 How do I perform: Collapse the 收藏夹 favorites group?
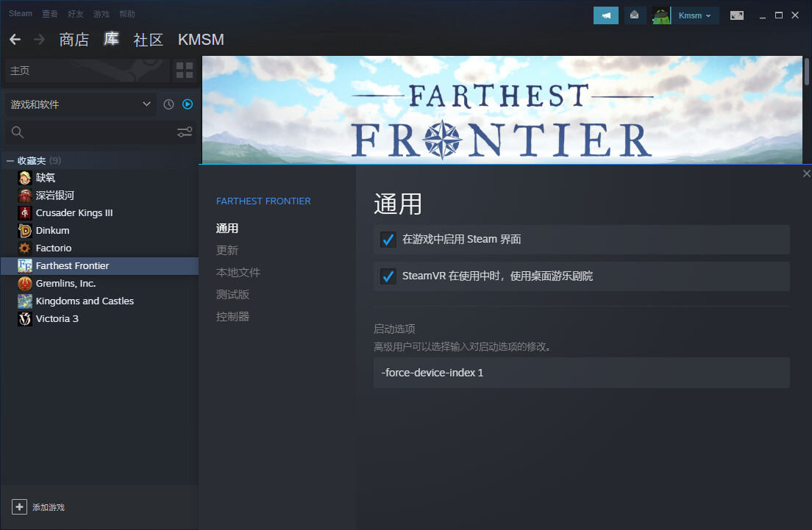[x=10, y=161]
